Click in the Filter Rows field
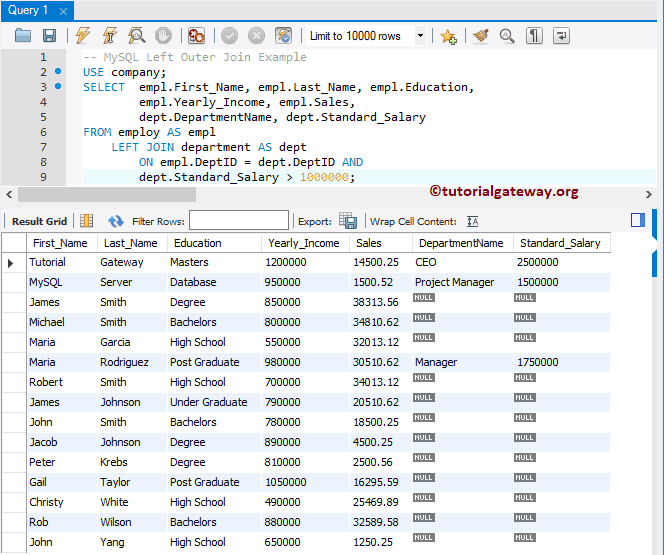Image resolution: width=664 pixels, height=555 pixels. pyautogui.click(x=238, y=221)
